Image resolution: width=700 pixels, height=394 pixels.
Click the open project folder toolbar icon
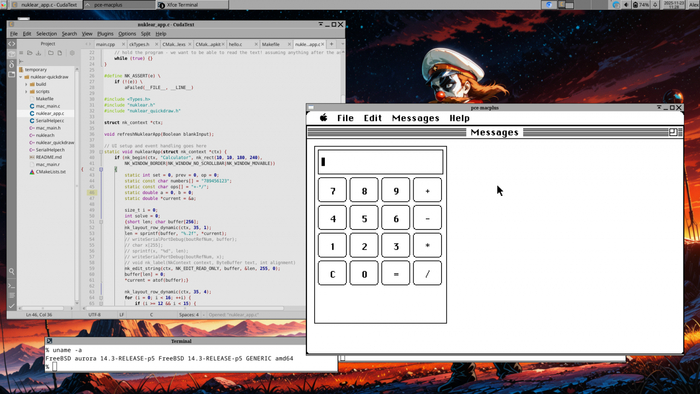pos(29,53)
